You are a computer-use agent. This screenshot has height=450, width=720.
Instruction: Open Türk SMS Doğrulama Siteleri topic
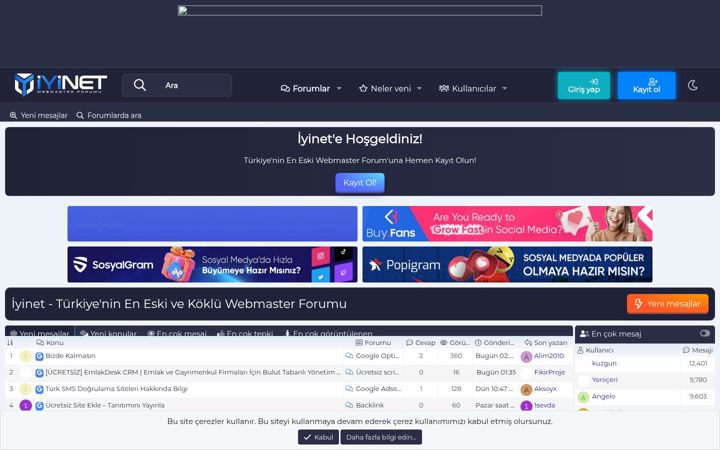[116, 388]
